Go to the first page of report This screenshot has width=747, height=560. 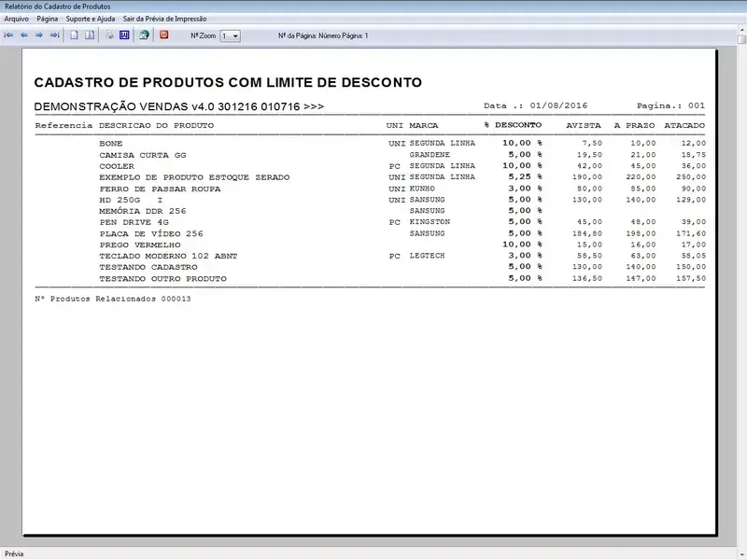coord(9,35)
